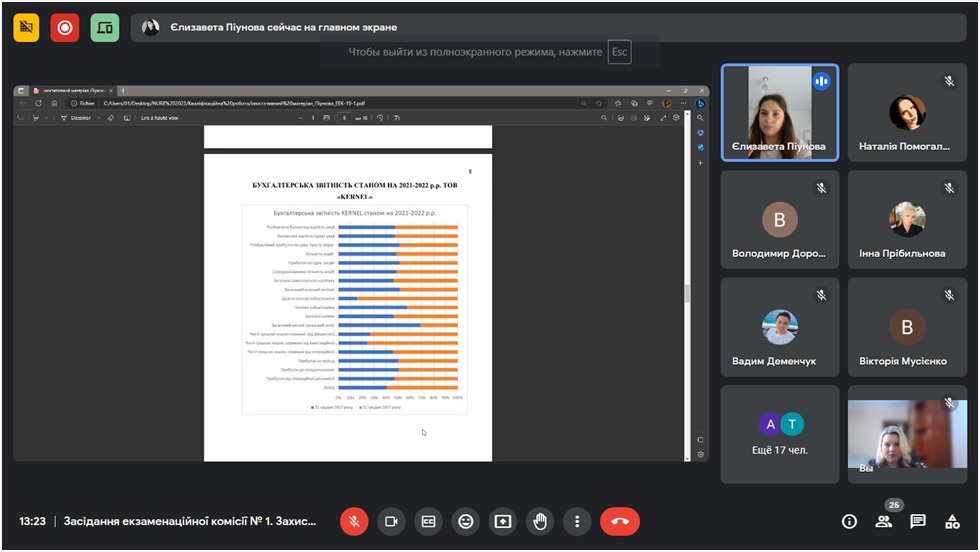Open the 'Ещё 17 чел.' tile
Image resolution: width=980 pixels, height=552 pixels.
click(780, 434)
